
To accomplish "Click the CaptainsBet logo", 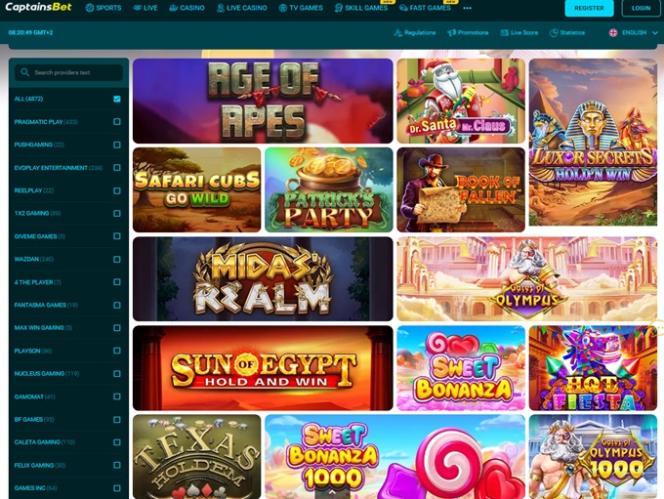I will click(39, 7).
